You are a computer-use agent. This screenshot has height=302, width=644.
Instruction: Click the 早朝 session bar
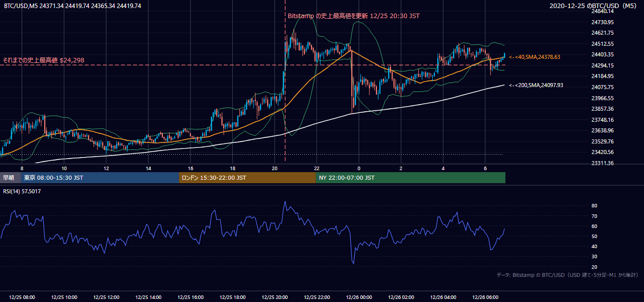coord(10,178)
